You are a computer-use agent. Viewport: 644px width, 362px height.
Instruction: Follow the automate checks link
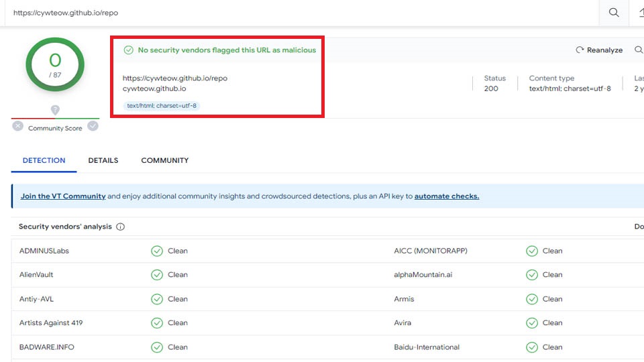[447, 196]
